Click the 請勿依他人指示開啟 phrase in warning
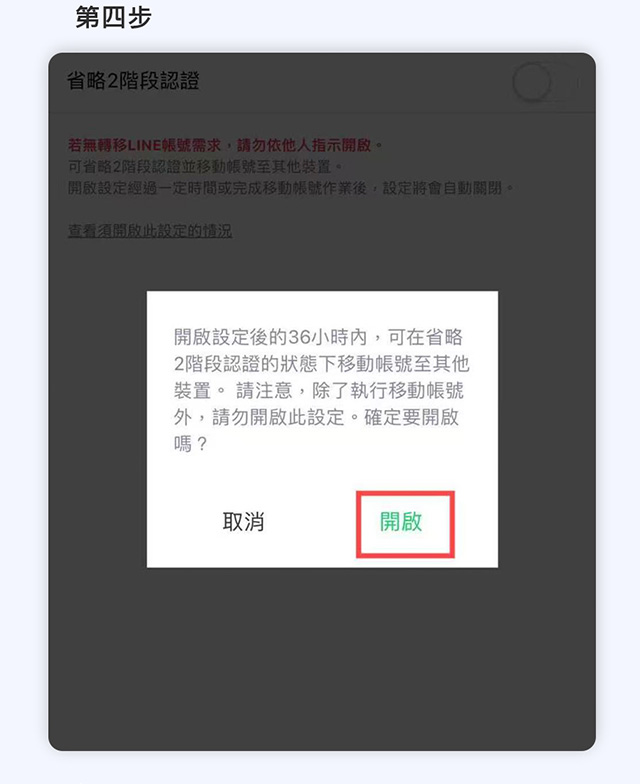640x784 pixels. tap(304, 146)
